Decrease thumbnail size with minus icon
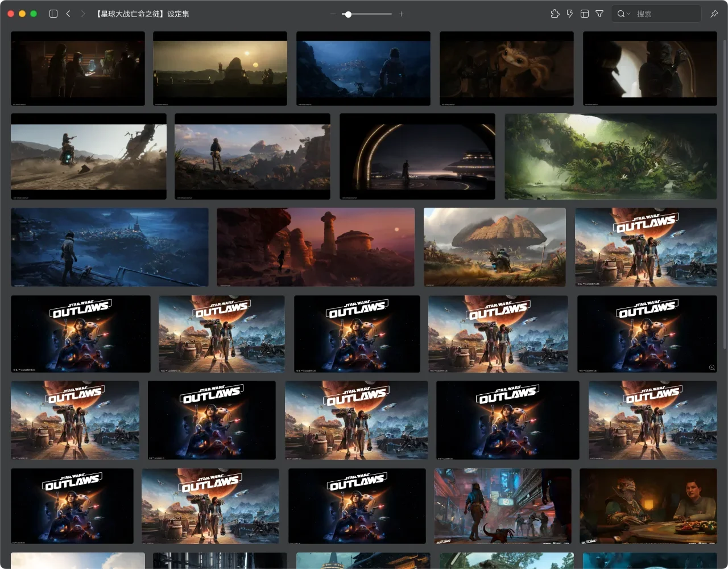The height and width of the screenshot is (569, 728). [x=333, y=14]
